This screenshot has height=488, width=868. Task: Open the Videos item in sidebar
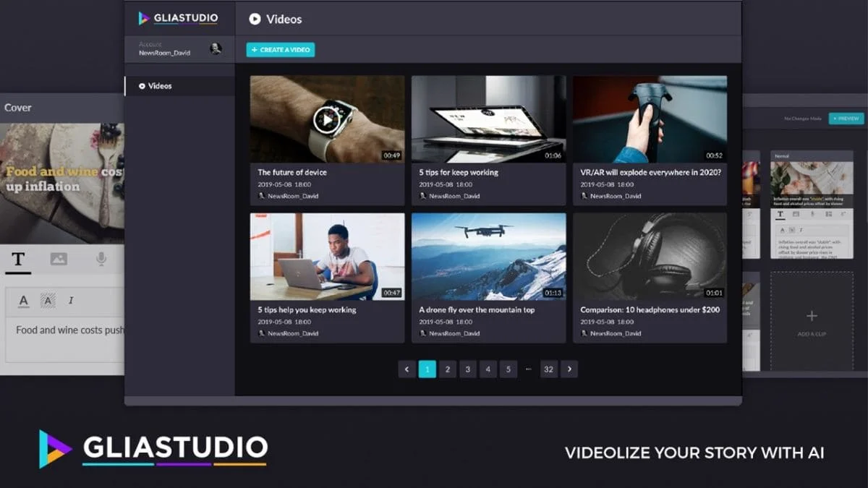point(160,86)
